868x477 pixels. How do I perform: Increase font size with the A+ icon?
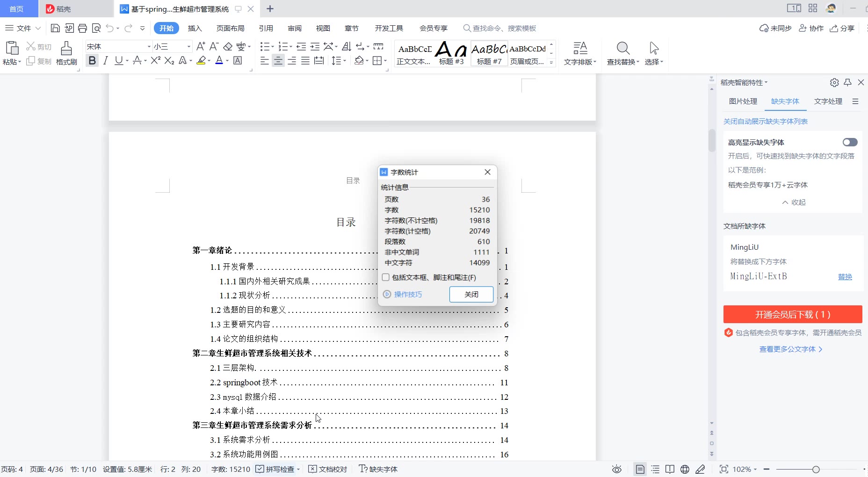coord(201,46)
